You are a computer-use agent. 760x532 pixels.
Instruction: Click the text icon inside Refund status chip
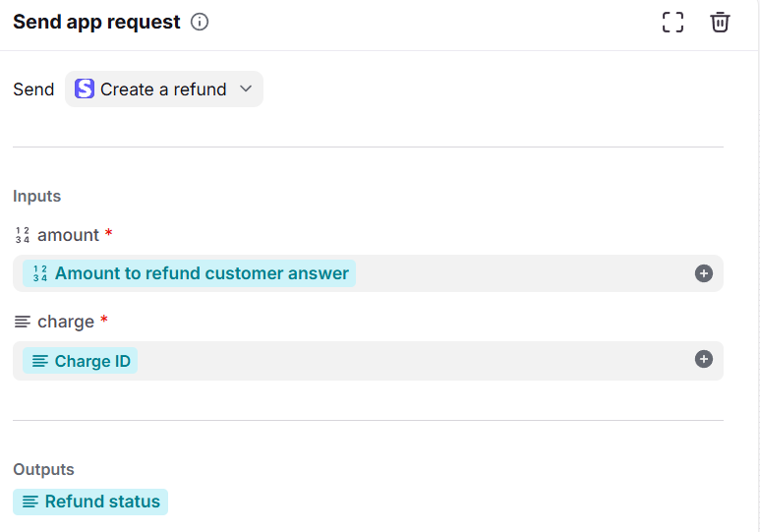(30, 502)
